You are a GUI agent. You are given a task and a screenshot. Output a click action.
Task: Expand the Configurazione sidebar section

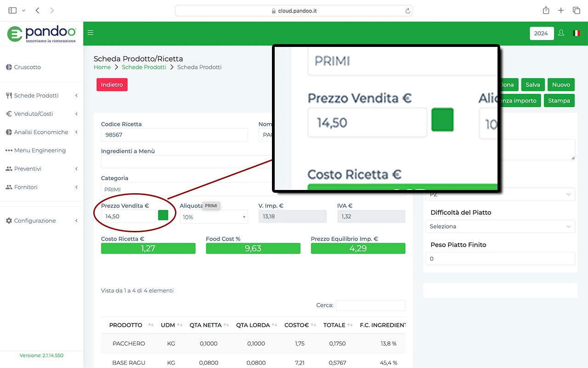(41, 221)
